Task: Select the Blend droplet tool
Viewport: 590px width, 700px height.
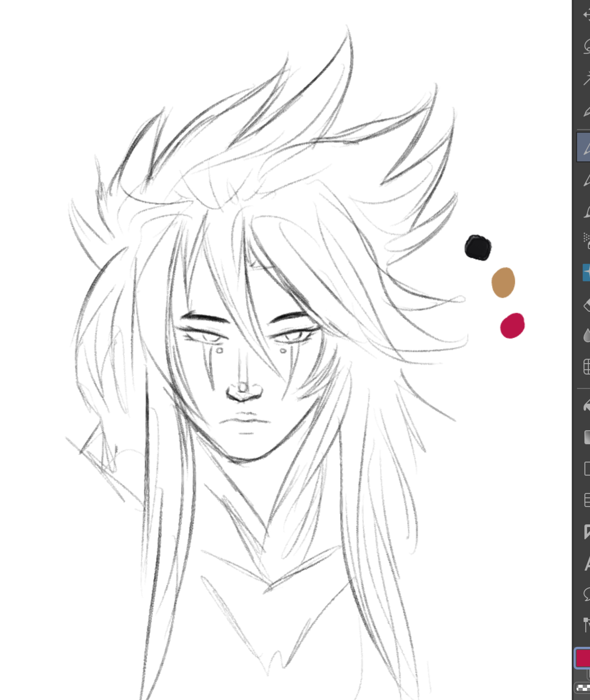Action: tap(586, 335)
